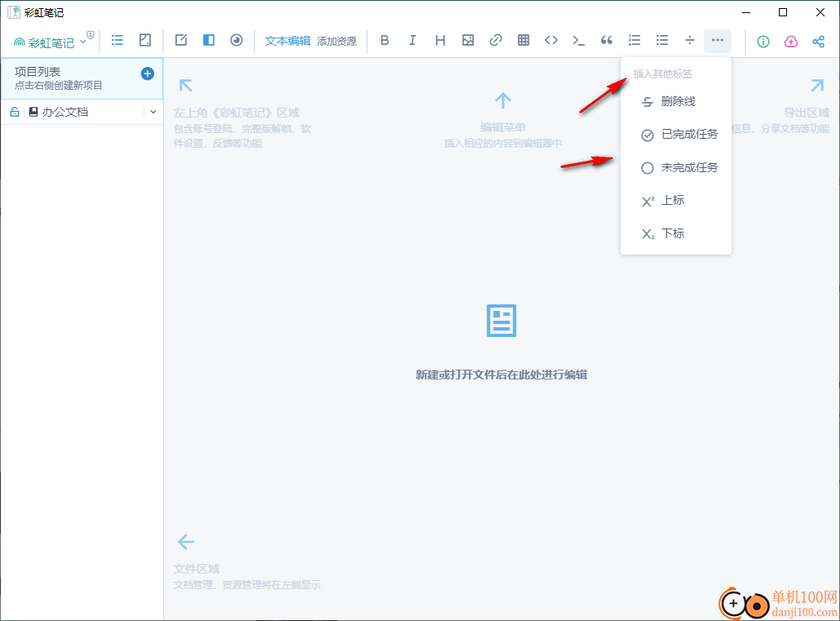Insert a horizontal divider line
This screenshot has height=621, width=840.
690,40
